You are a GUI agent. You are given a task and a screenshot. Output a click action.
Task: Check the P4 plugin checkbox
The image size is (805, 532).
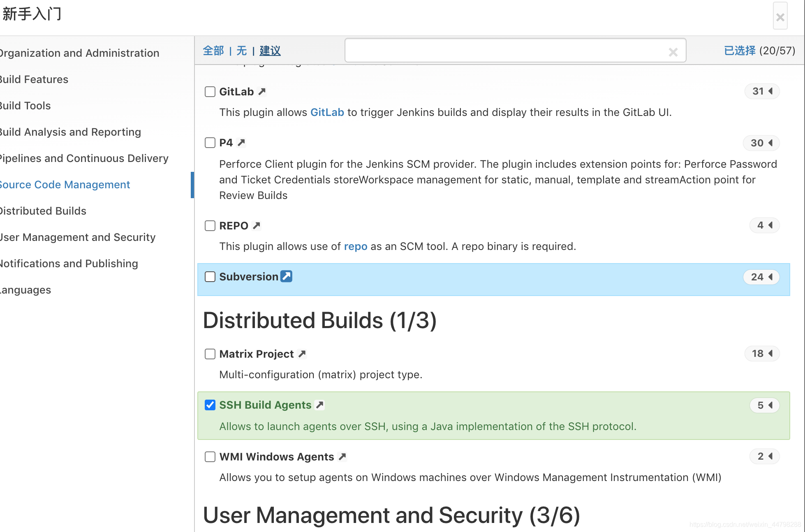[x=210, y=143]
